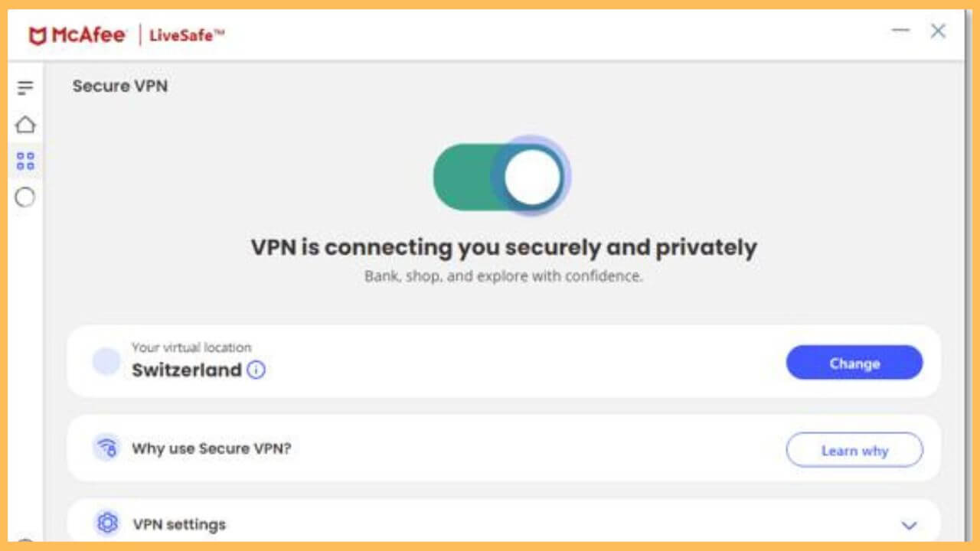Open the VPN settings gear icon
Image resolution: width=980 pixels, height=551 pixels.
107,523
